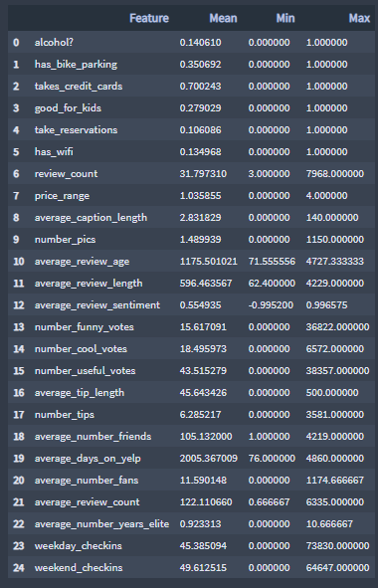Click the Mean column header
The image size is (378, 588).
(223, 18)
